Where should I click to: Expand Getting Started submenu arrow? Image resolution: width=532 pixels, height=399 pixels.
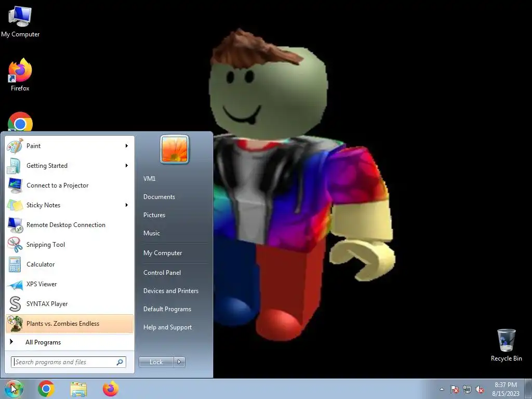point(127,166)
